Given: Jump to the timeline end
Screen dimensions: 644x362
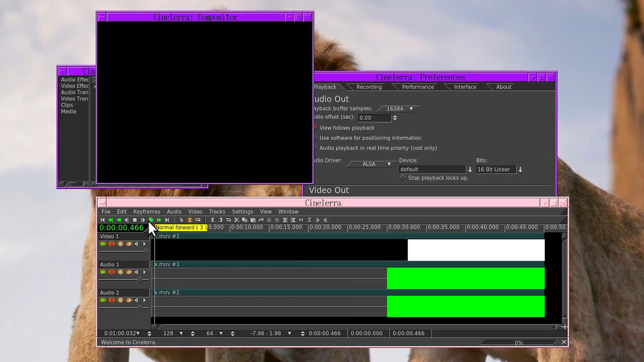Looking at the screenshot, I should pos(167,220).
